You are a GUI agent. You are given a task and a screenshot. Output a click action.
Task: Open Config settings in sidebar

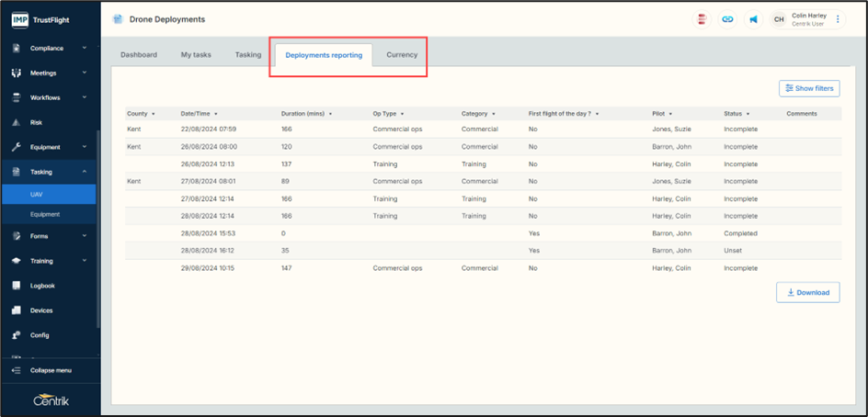point(40,335)
